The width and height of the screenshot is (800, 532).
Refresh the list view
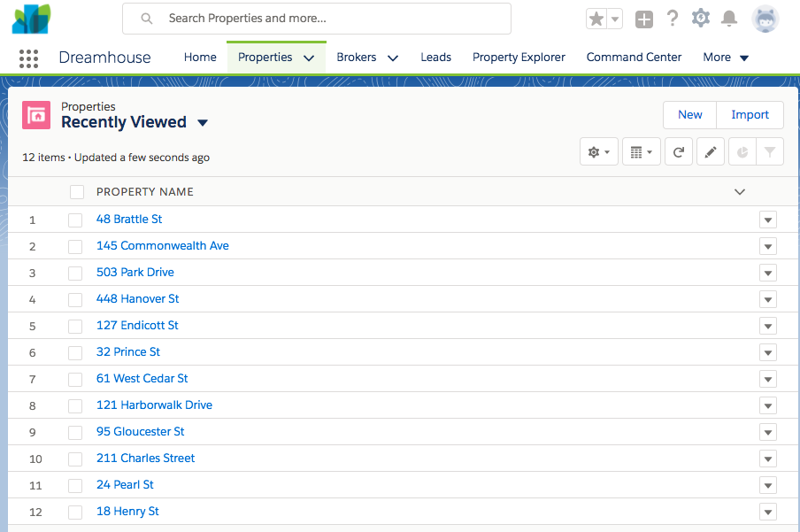click(679, 151)
